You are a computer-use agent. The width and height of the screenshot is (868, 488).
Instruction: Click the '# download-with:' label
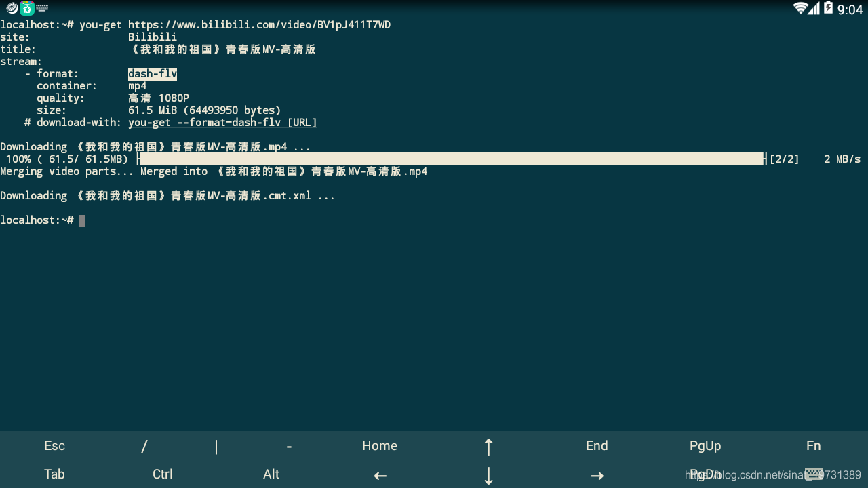[73, 123]
